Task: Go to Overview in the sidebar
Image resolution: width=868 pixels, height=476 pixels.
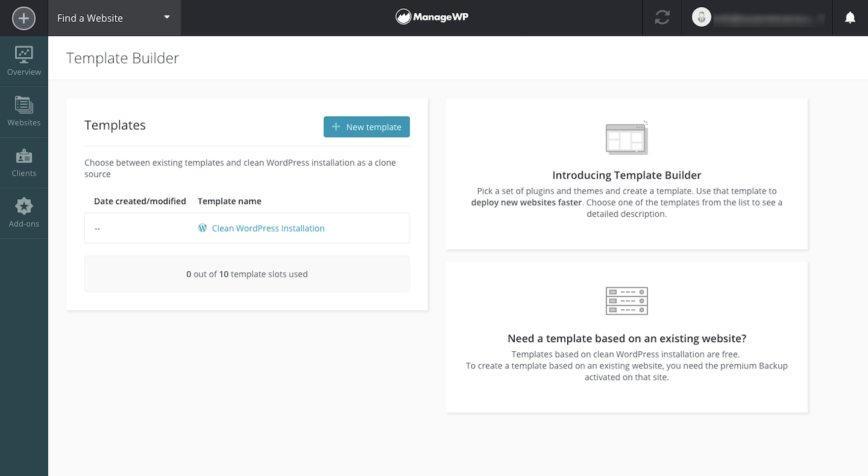Action: pos(24,61)
